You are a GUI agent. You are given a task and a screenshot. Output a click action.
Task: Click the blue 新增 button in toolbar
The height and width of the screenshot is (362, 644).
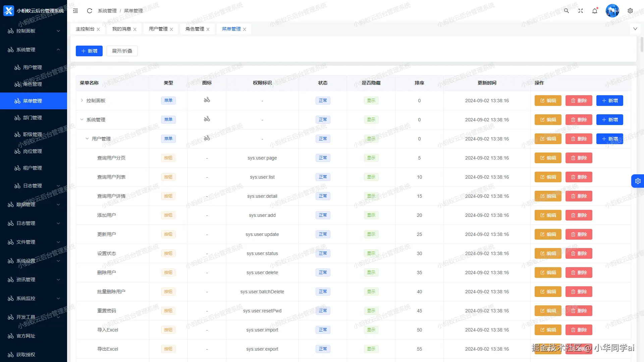coord(89,51)
